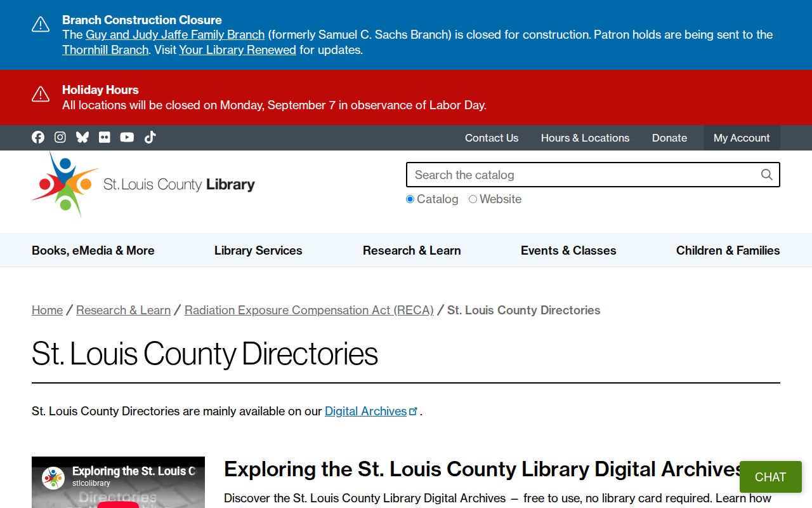The image size is (812, 508).
Task: Open Research & Learn breadcrumb link
Action: point(124,310)
